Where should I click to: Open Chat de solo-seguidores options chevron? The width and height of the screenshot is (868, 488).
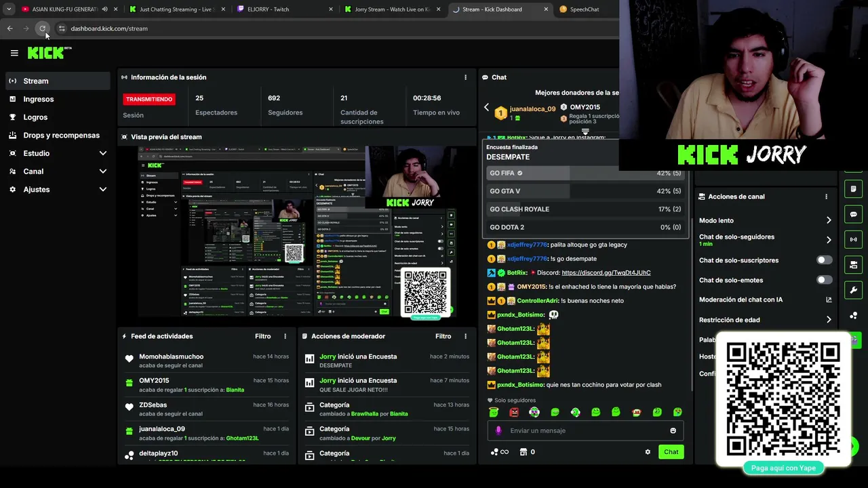click(x=829, y=240)
